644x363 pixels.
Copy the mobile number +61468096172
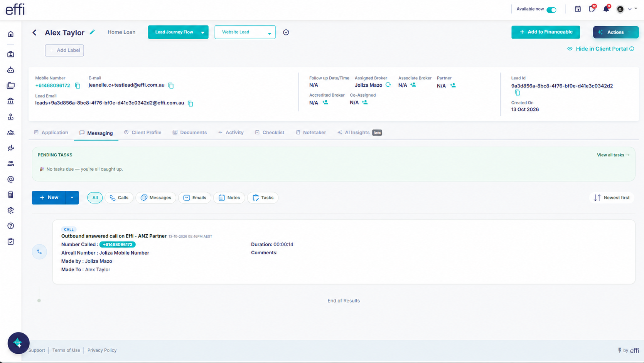point(78,86)
